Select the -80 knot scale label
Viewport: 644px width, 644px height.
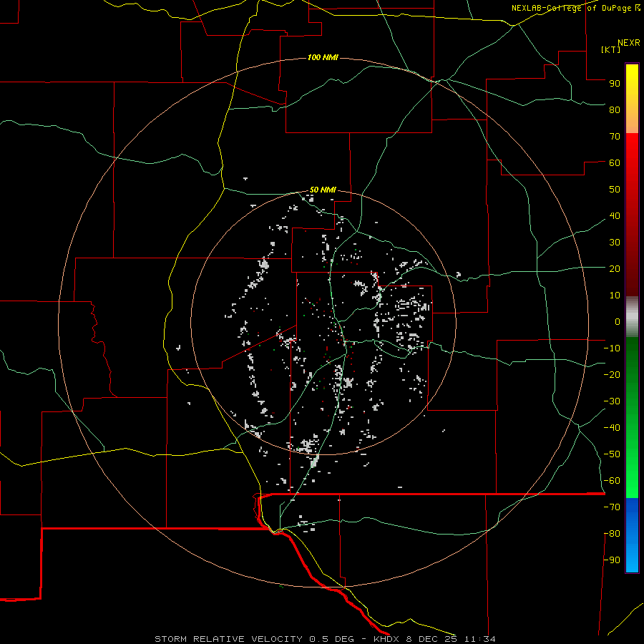tap(612, 534)
